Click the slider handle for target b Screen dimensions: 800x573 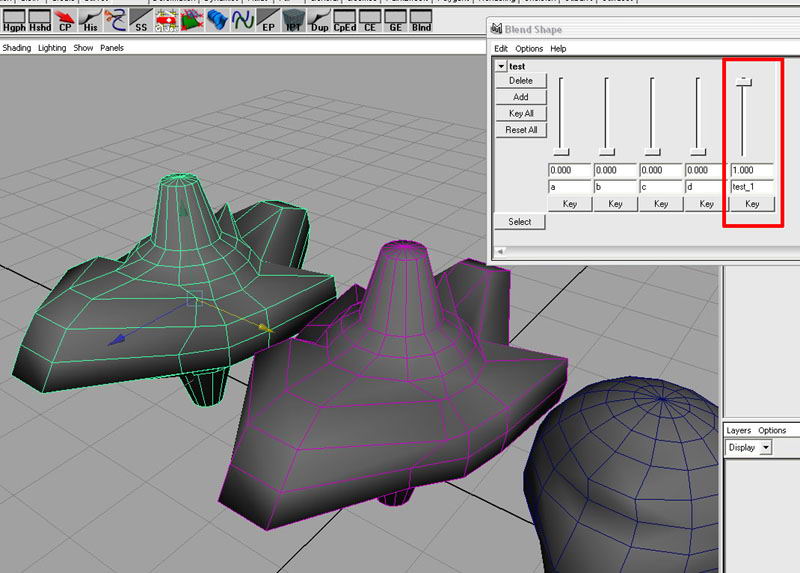[607, 152]
